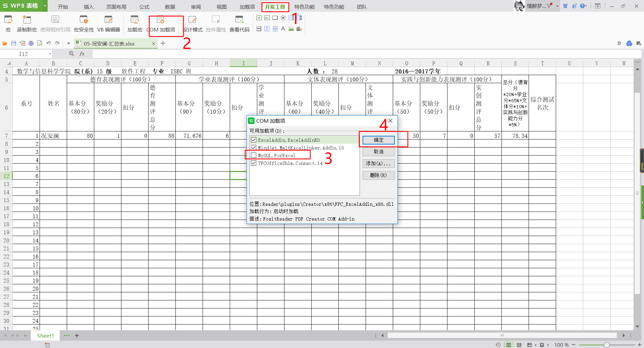The image size is (644, 348).
Task: Open the 公式 tab
Action: coord(144,7)
